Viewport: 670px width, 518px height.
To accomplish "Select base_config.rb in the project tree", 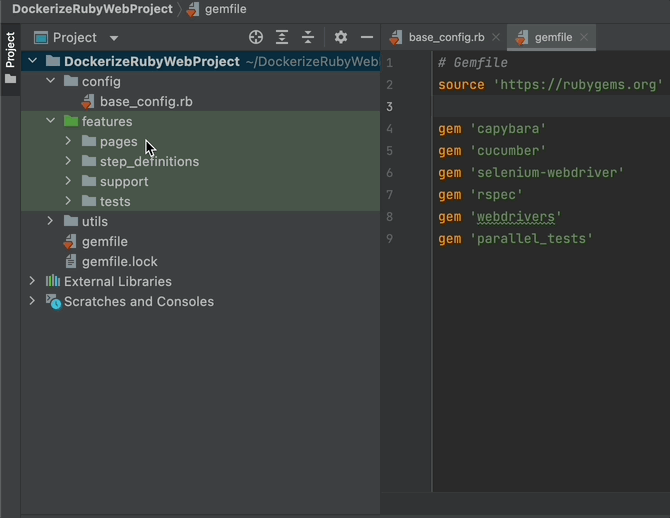I will [146, 102].
